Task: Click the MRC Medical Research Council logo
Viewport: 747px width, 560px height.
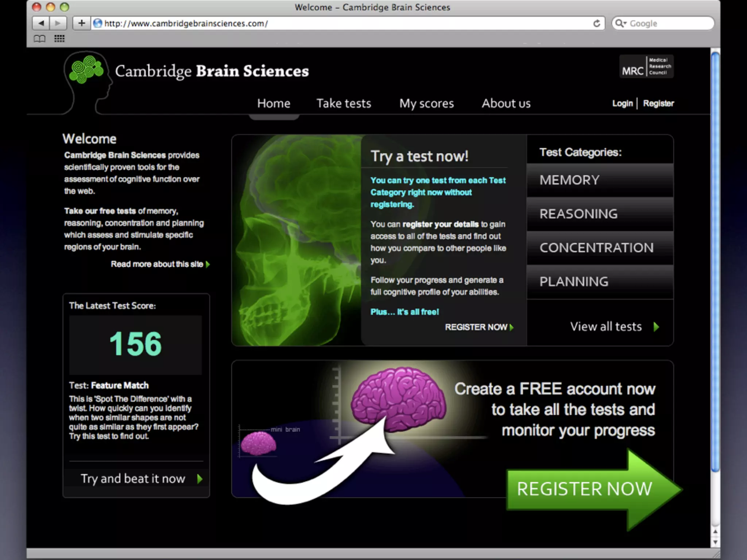Action: 646,67
